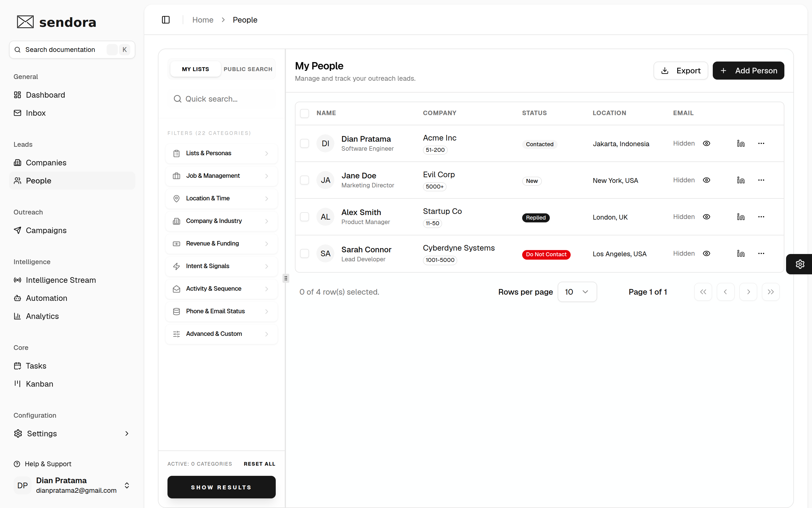Open Rows per page dropdown

577,292
